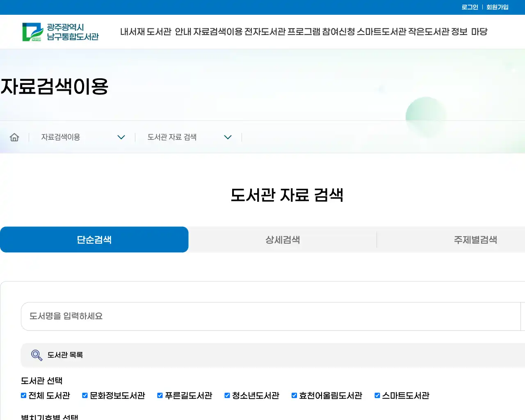The image size is (525, 420).
Task: Select the 주제별검색 tab
Action: [x=476, y=240]
